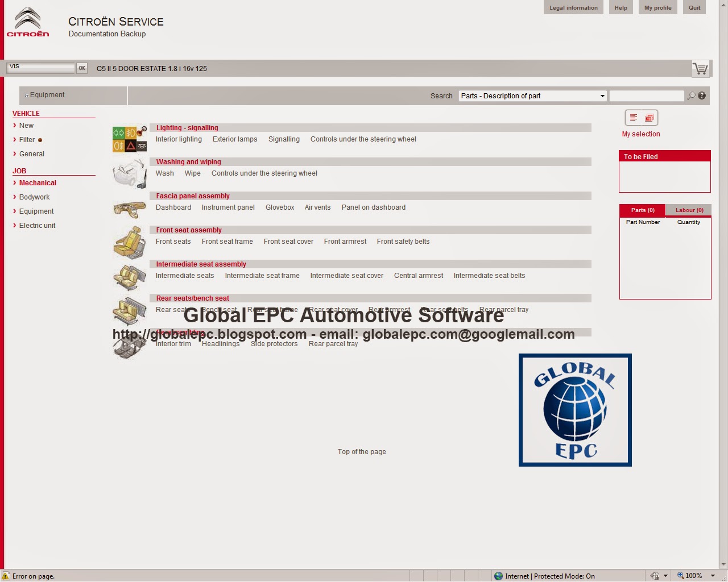
Task: Click the VIS input field
Action: tap(41, 68)
